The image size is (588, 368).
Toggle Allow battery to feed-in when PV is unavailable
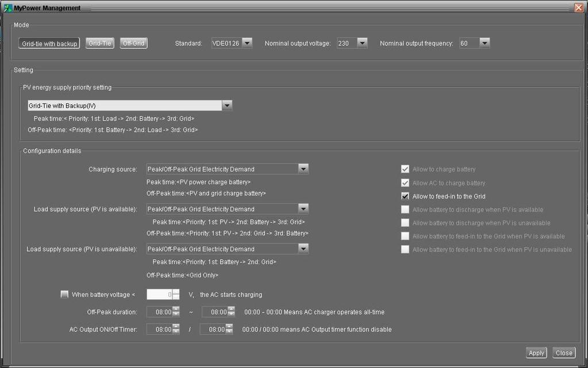click(x=405, y=249)
